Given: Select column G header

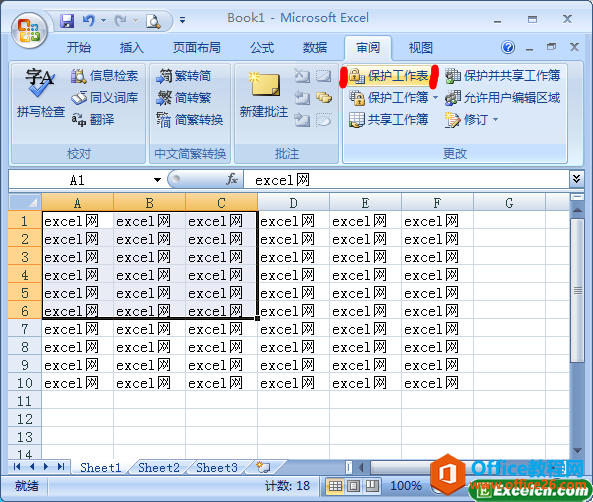Looking at the screenshot, I should pos(509,203).
